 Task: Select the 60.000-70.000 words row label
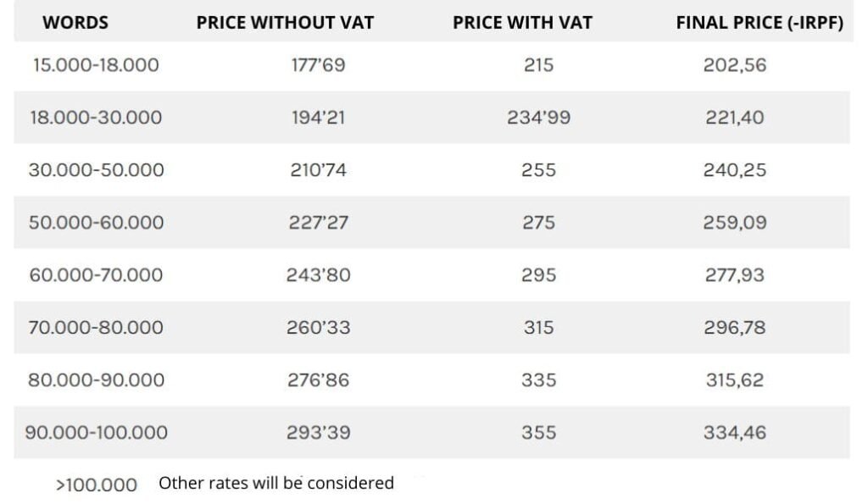[x=96, y=275]
